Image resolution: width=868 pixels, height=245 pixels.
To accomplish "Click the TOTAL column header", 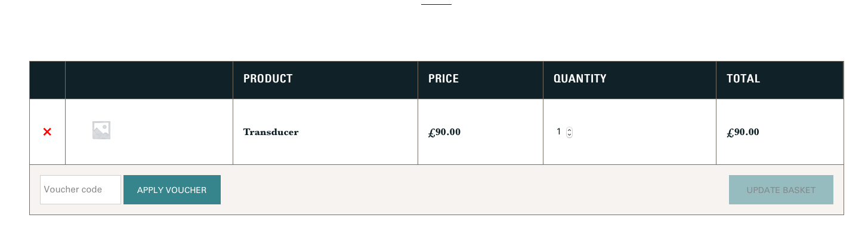I will point(743,79).
